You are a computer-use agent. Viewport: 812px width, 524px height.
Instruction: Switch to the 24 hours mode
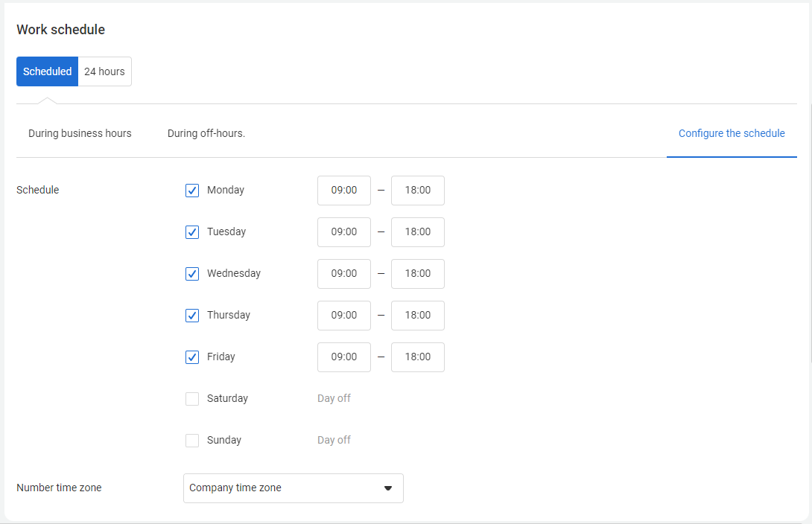click(104, 71)
